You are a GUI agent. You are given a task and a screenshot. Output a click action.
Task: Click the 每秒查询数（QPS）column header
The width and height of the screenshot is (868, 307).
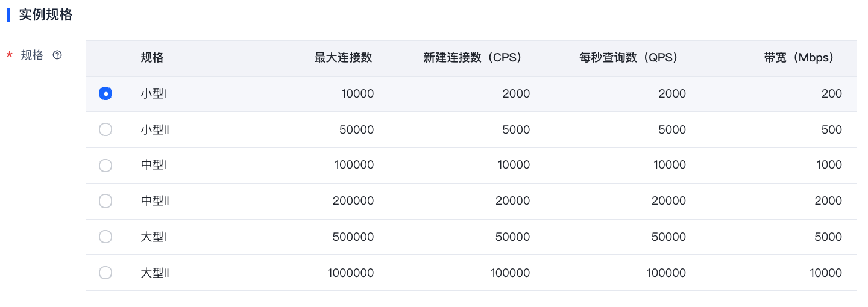click(629, 58)
